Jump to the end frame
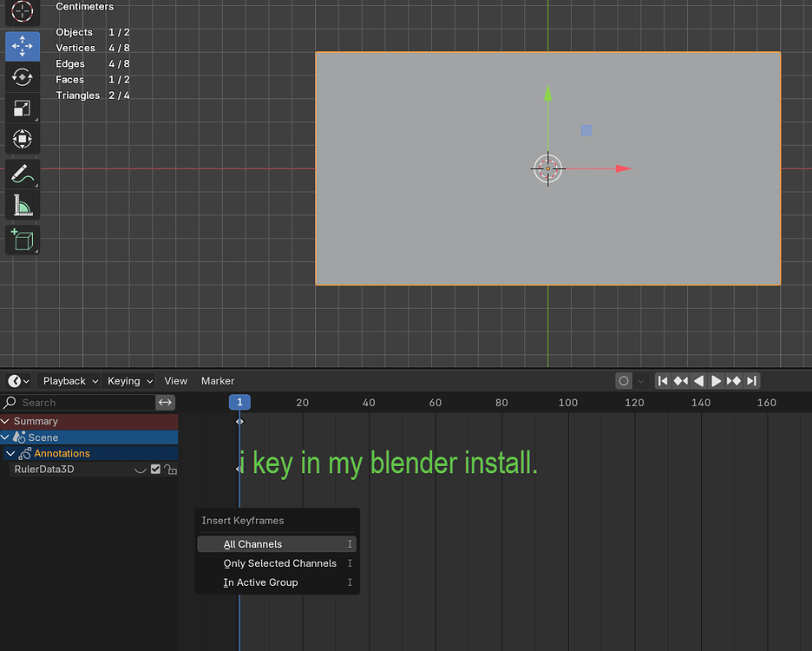 752,381
